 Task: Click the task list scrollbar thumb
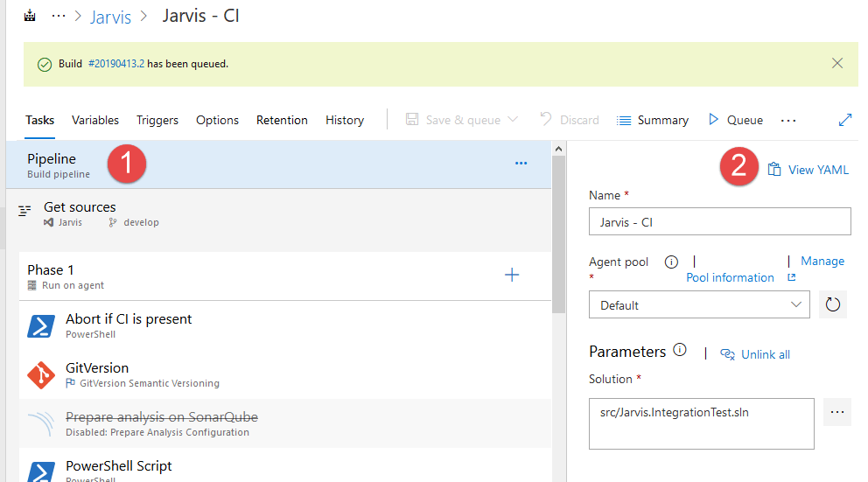point(558,234)
